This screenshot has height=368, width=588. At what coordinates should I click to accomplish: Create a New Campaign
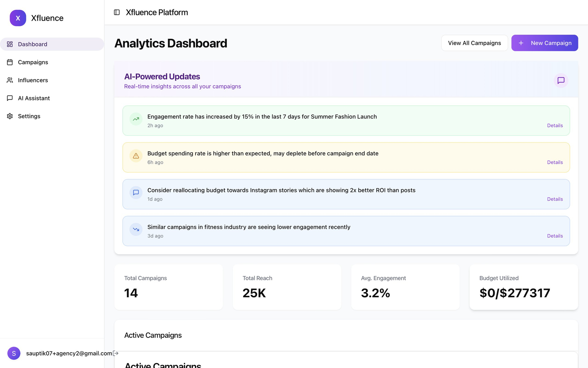click(545, 43)
